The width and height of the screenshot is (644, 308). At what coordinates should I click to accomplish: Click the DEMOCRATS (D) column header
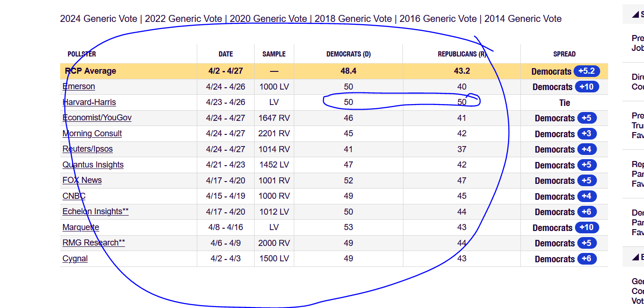click(x=348, y=54)
